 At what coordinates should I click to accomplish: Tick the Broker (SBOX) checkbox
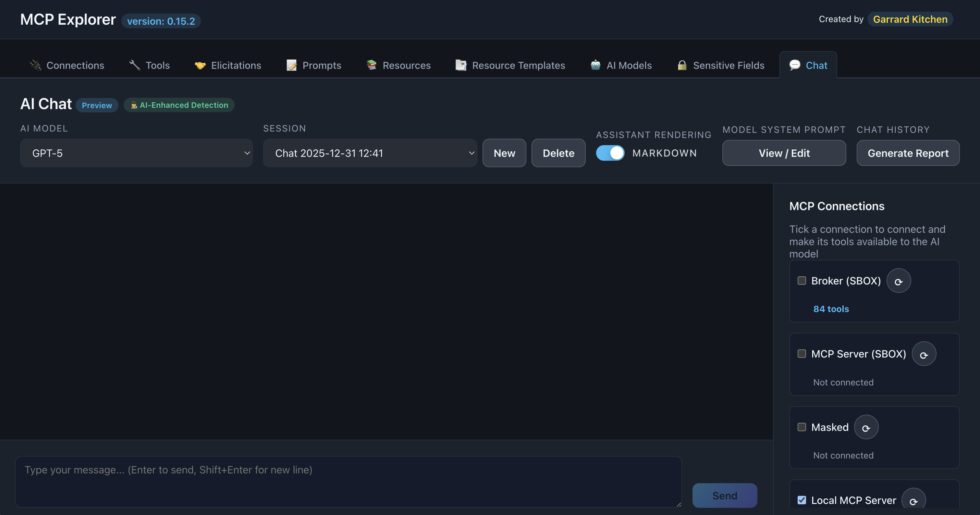(802, 281)
